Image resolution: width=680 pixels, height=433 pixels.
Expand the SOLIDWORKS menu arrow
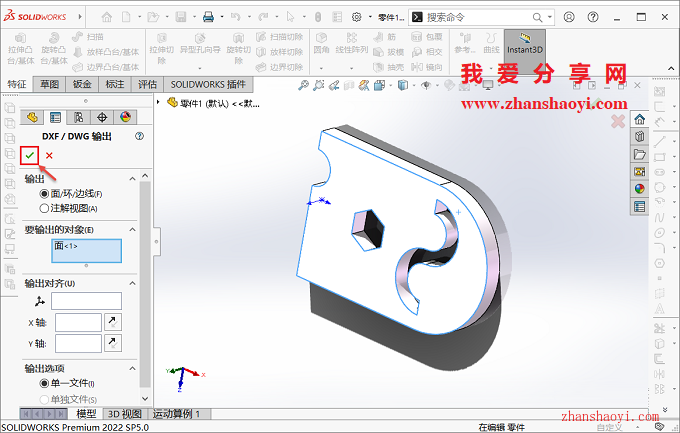tap(80, 17)
